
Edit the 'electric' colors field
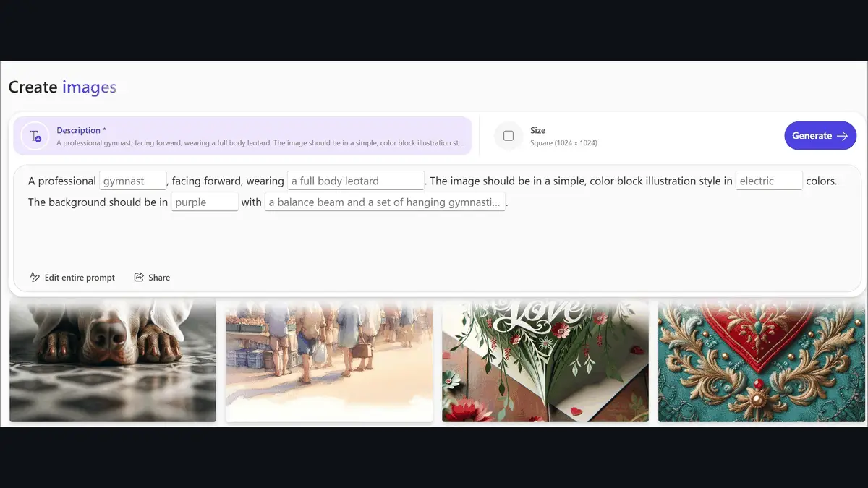(769, 181)
